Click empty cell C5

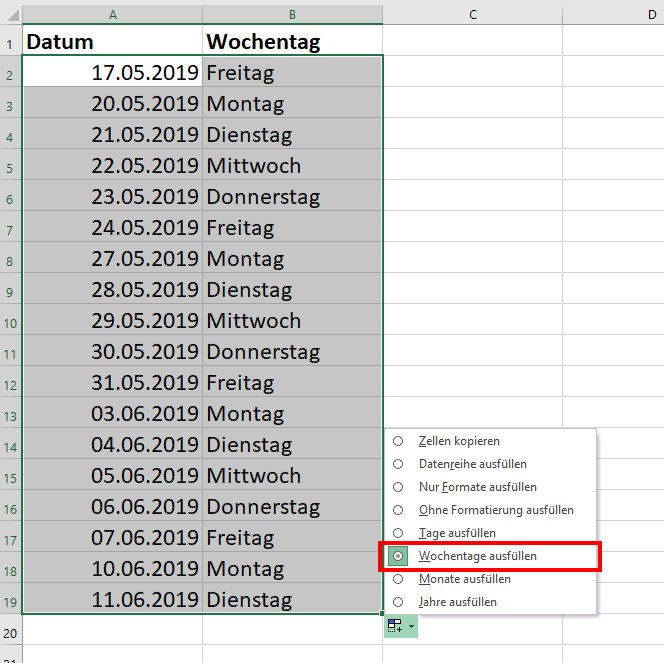[x=473, y=164]
